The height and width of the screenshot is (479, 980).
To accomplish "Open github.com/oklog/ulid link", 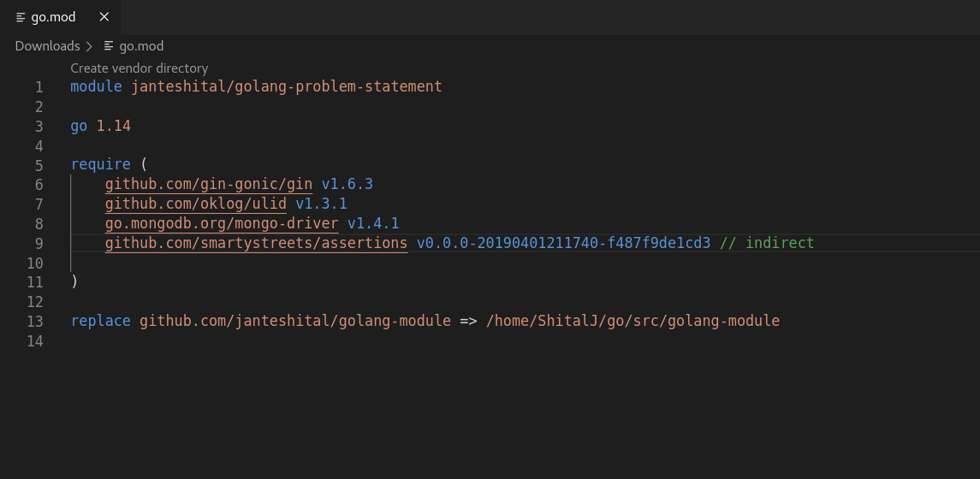I will pyautogui.click(x=196, y=204).
